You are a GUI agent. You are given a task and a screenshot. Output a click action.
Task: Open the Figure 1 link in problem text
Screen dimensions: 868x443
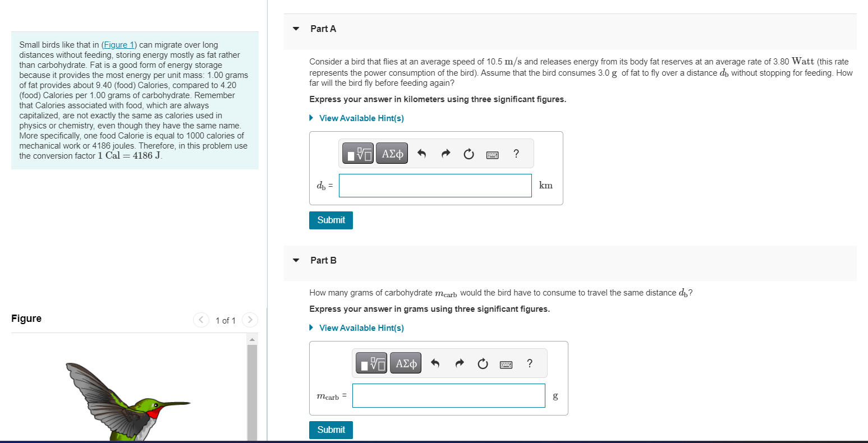coord(118,44)
